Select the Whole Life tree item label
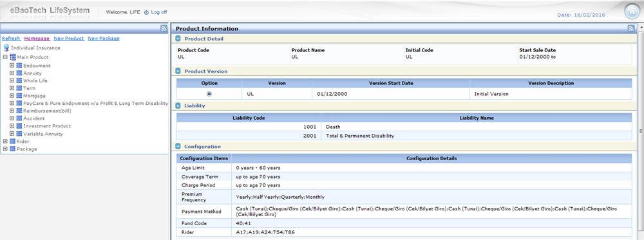 [35, 81]
